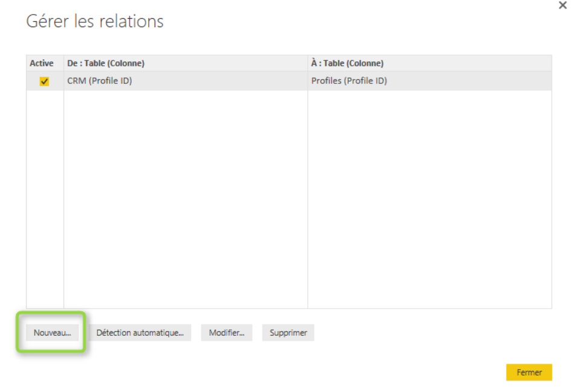
Task: Click the yellow Fermer button
Action: (x=529, y=373)
